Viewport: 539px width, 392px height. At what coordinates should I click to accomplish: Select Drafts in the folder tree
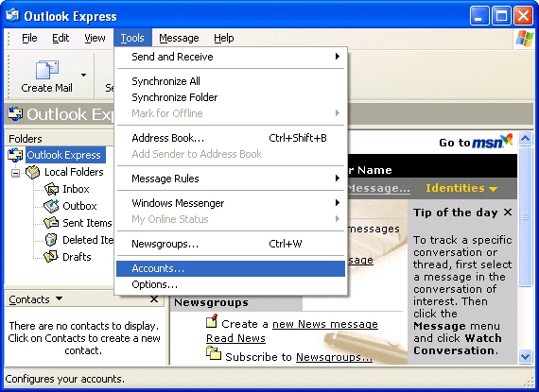coord(77,256)
